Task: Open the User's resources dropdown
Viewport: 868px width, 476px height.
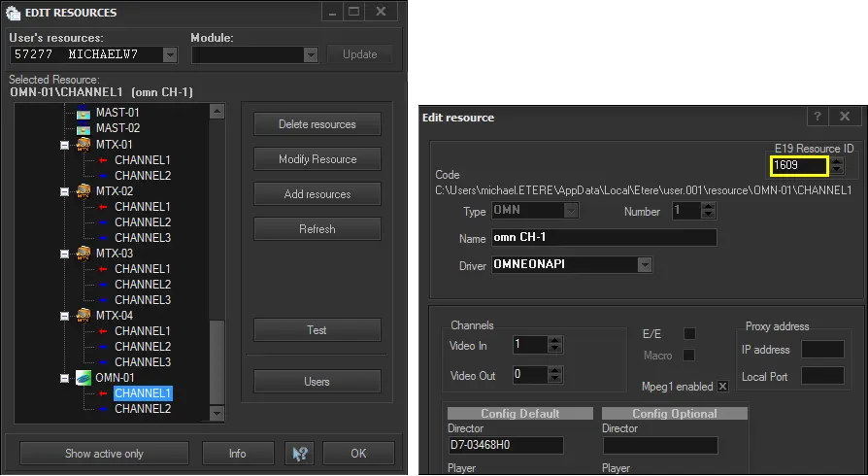Action: tap(170, 54)
